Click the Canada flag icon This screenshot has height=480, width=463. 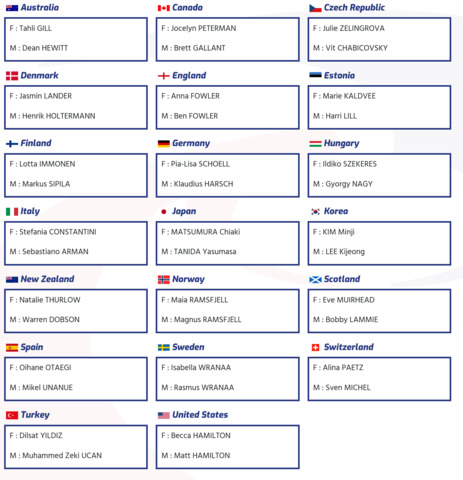click(x=164, y=8)
